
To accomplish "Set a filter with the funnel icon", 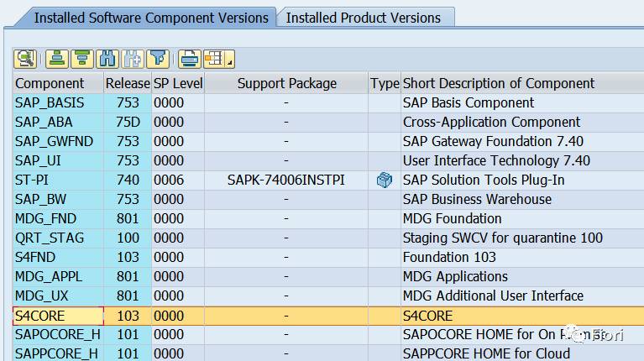I will pos(158,59).
